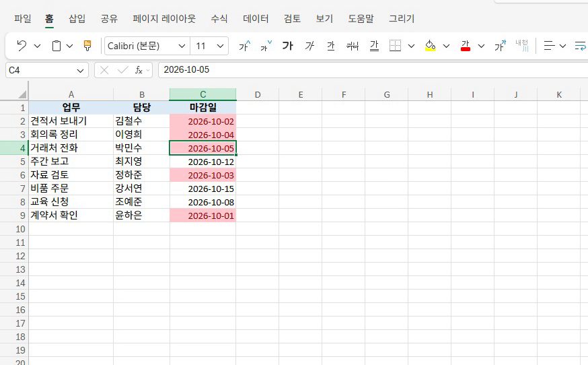This screenshot has width=588, height=365.
Task: Select the 업무 header cell
Action: [71, 108]
